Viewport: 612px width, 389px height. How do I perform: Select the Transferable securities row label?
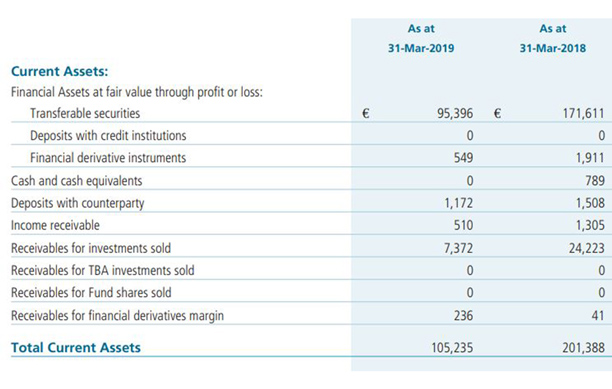click(85, 113)
